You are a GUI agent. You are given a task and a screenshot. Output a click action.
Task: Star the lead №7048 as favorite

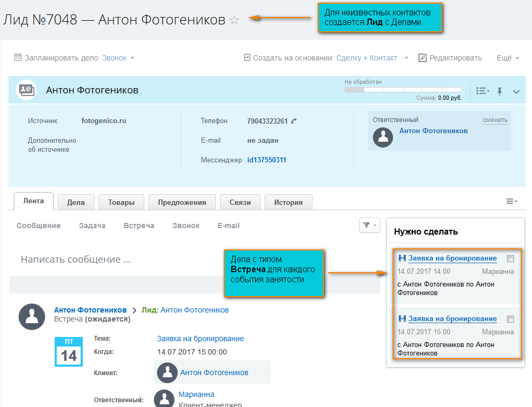point(234,21)
